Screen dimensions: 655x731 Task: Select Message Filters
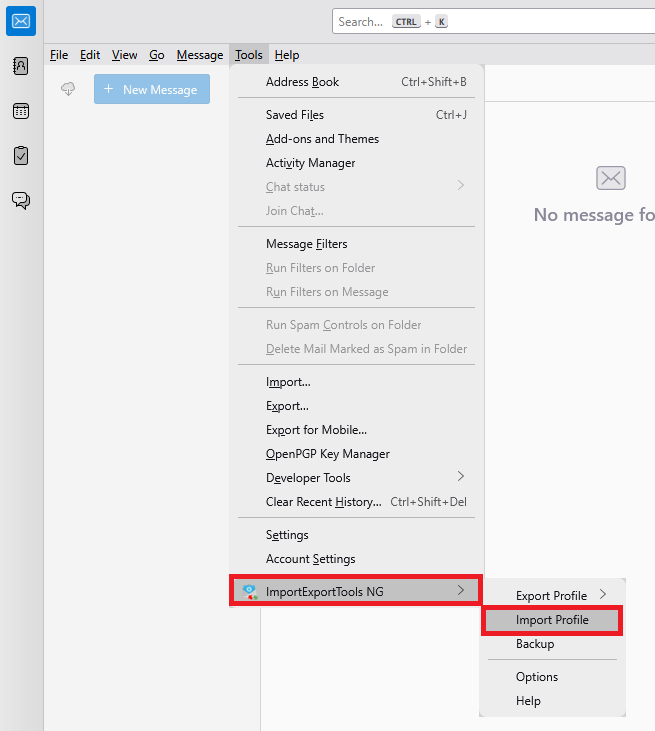click(x=357, y=244)
